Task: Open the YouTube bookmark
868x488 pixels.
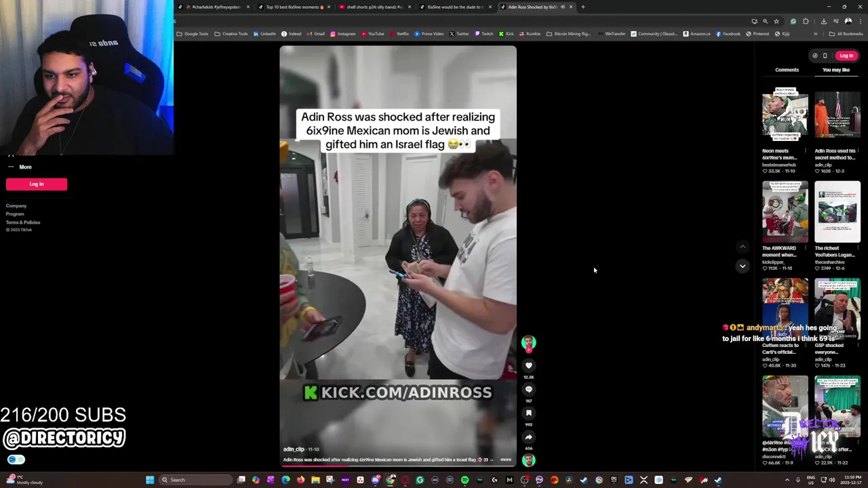Action: pyautogui.click(x=373, y=34)
